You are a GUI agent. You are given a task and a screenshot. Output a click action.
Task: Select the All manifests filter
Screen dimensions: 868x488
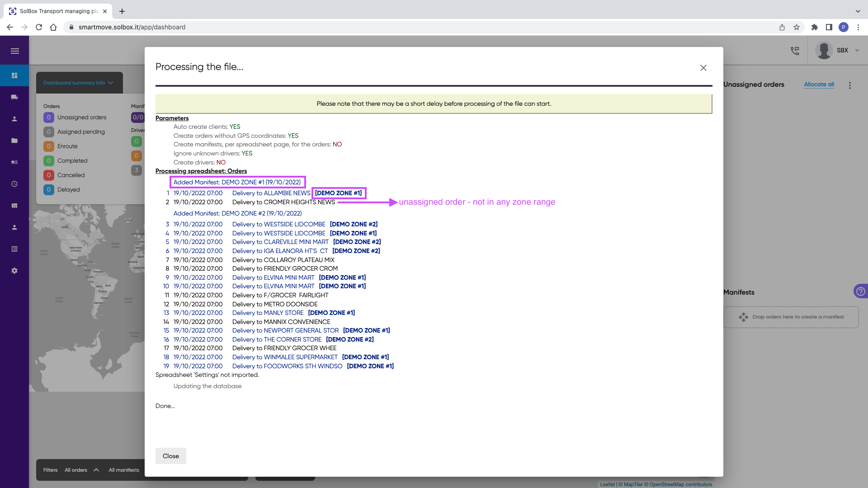pyautogui.click(x=124, y=470)
